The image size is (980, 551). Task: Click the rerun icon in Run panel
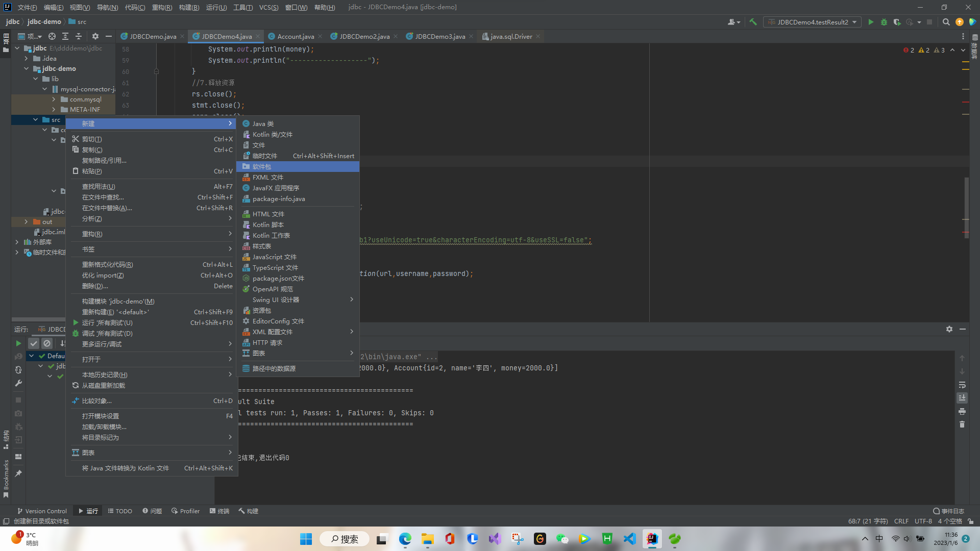point(18,343)
